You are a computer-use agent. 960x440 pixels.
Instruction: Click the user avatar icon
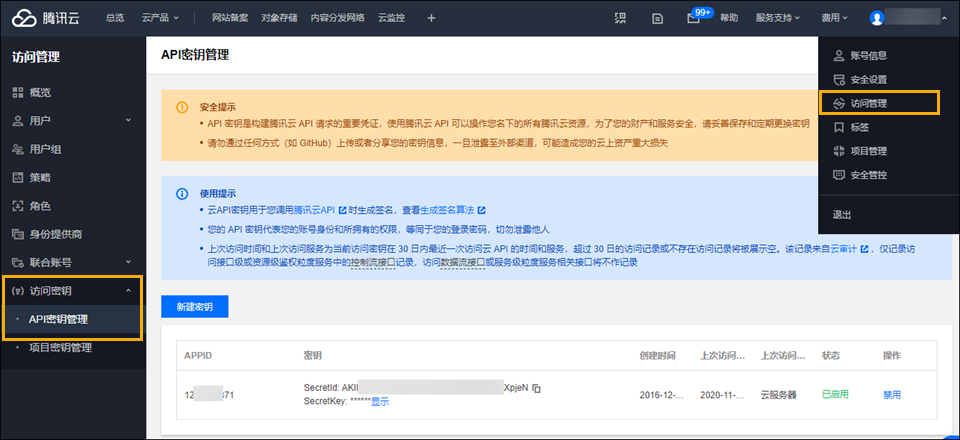[x=877, y=18]
